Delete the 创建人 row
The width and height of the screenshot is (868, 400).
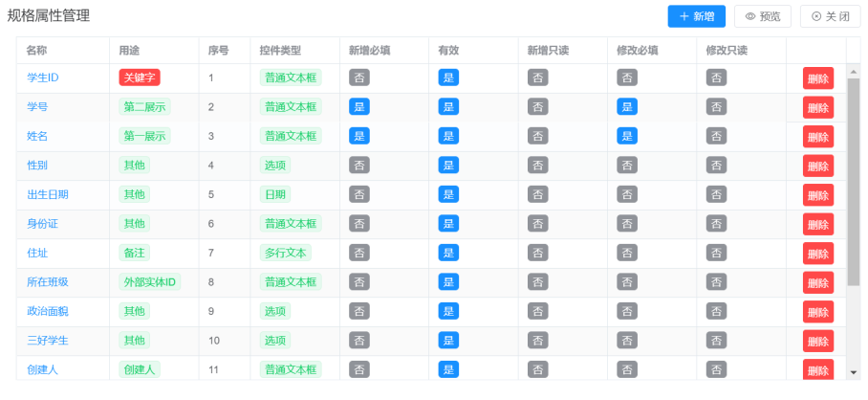[818, 369]
